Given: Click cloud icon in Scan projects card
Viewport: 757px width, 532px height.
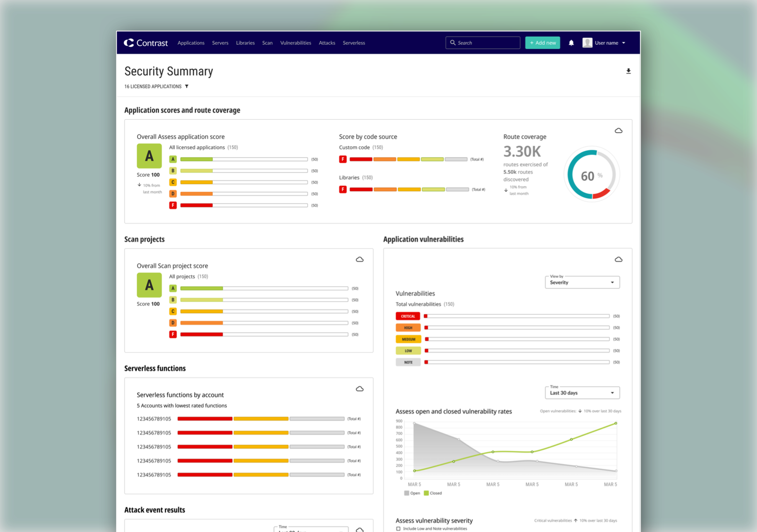Looking at the screenshot, I should pos(359,260).
